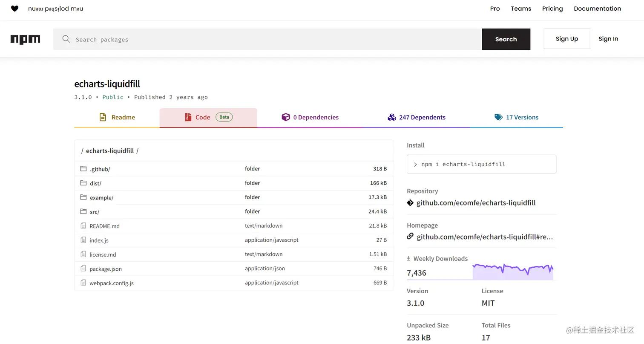644x344 pixels.
Task: Open the Pro menu link
Action: coord(495,9)
